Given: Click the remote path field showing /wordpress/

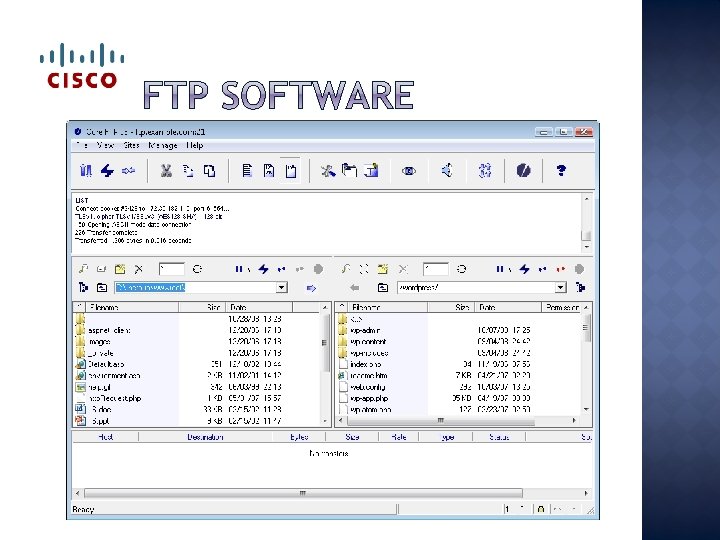Looking at the screenshot, I should coord(476,287).
